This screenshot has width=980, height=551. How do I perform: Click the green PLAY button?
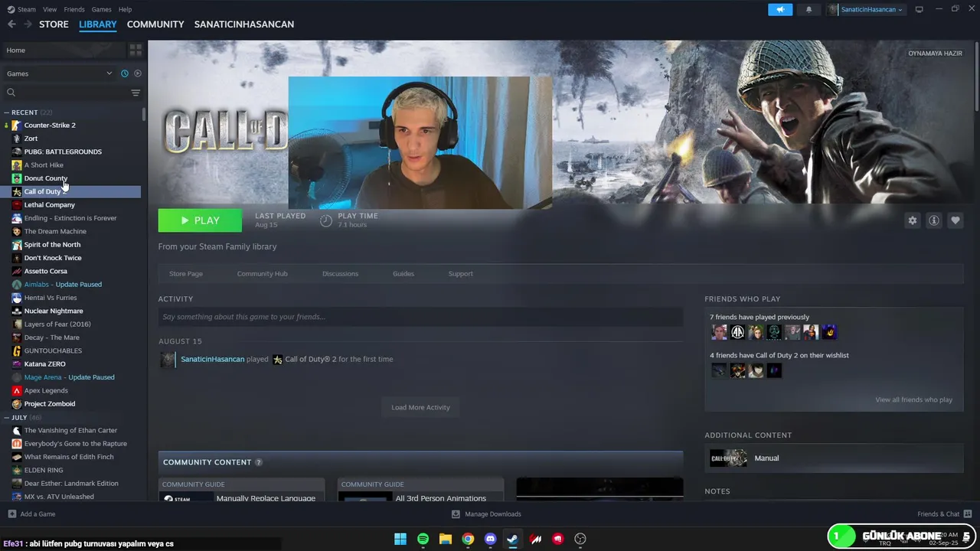(200, 220)
